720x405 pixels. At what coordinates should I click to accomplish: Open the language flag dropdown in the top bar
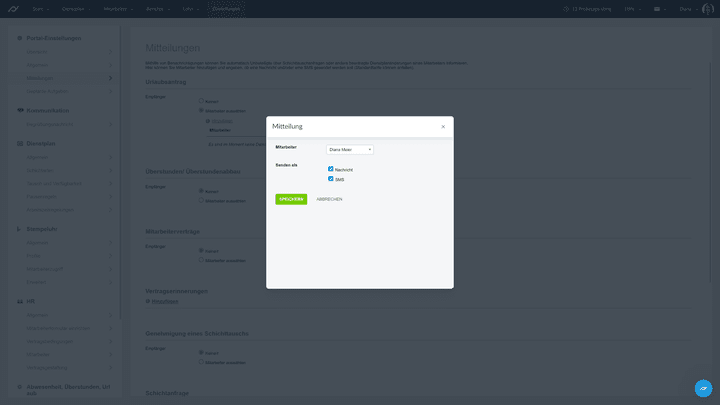pos(658,9)
